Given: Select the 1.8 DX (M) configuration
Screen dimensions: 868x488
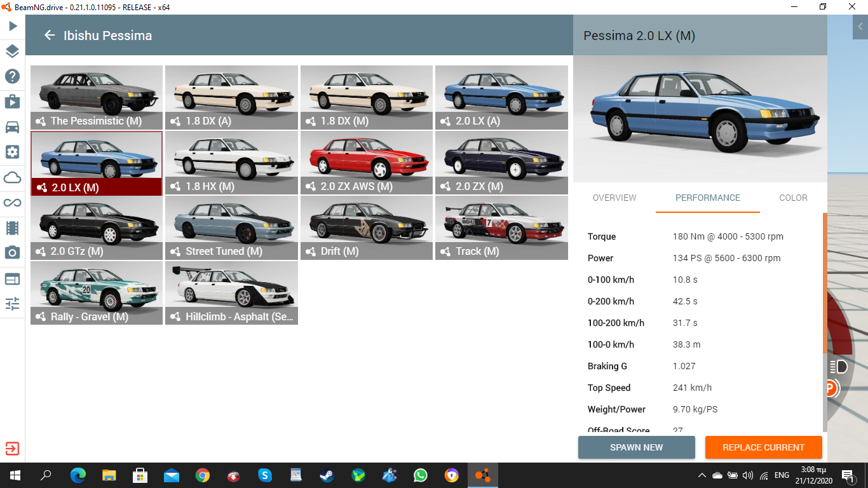Looking at the screenshot, I should (x=367, y=98).
